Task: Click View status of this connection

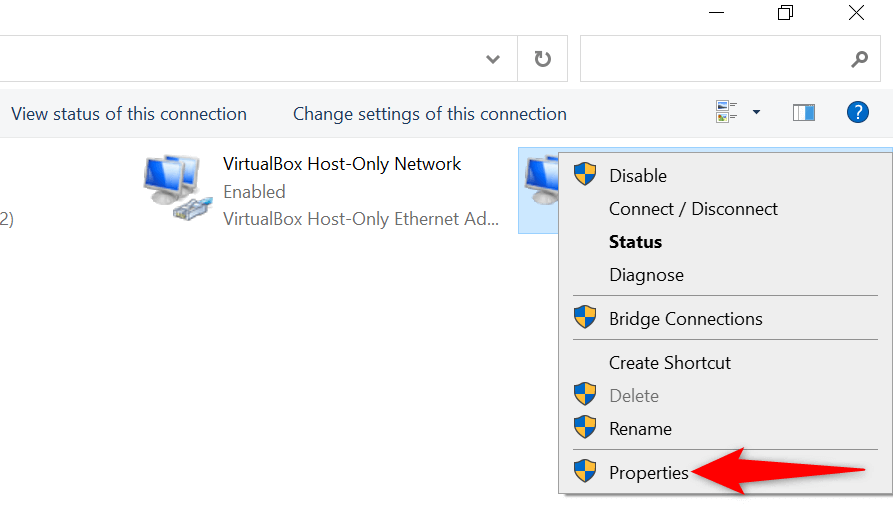Action: click(x=129, y=114)
